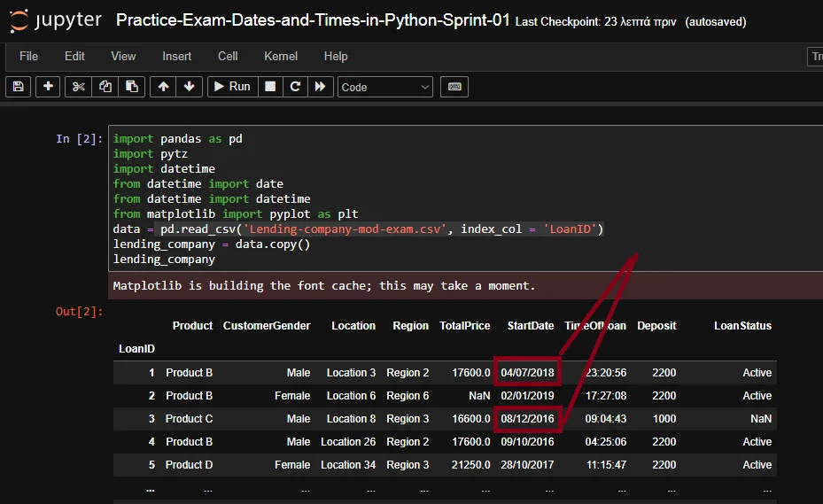Open the command palette keyboard icon
823x504 pixels.
tap(454, 87)
